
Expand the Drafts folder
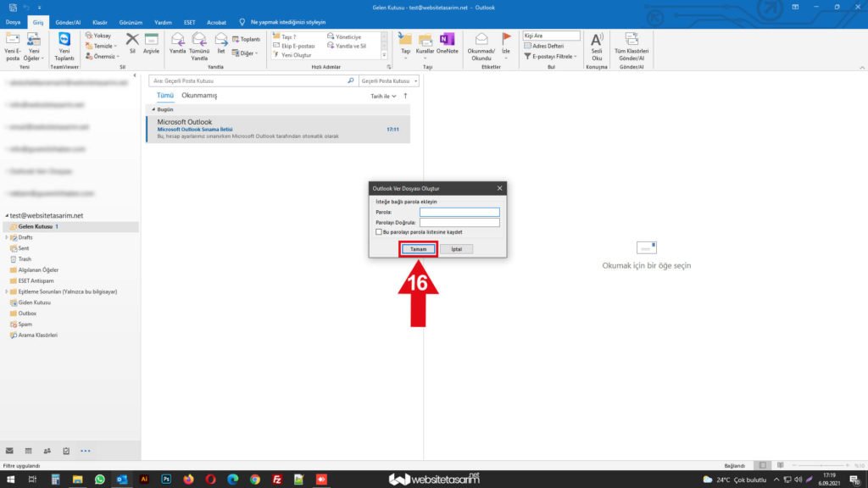click(x=7, y=238)
